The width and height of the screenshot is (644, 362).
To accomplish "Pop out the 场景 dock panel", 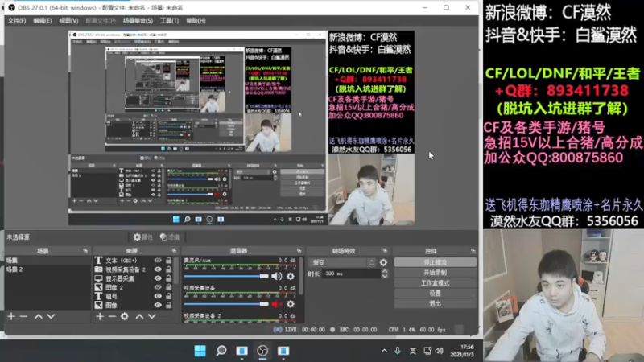I will (85, 251).
